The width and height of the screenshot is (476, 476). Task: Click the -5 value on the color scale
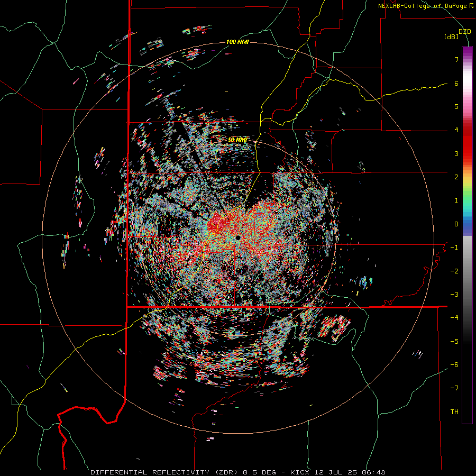[454, 342]
